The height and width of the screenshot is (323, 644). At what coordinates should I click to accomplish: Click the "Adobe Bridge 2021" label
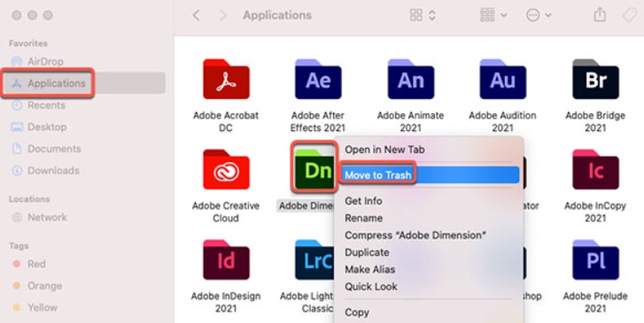(x=595, y=122)
